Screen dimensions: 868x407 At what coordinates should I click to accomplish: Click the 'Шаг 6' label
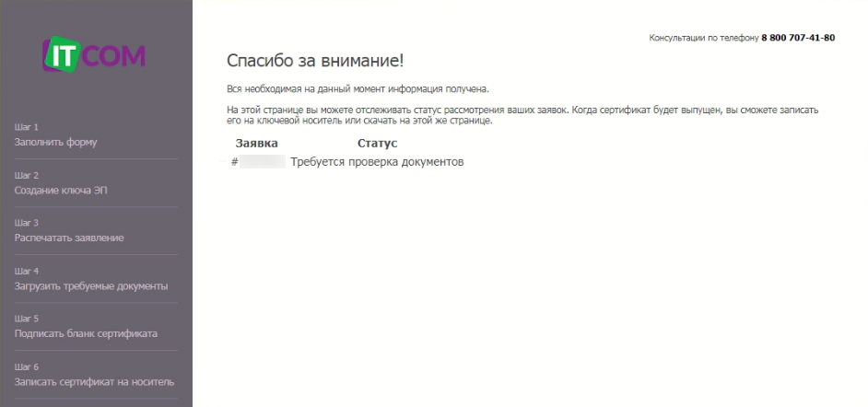click(x=27, y=366)
